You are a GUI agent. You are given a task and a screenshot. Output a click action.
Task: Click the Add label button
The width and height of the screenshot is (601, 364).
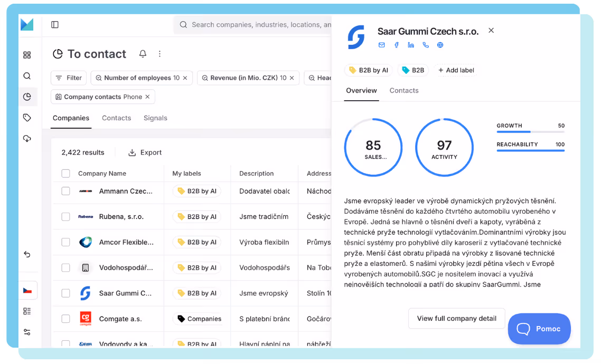(456, 70)
